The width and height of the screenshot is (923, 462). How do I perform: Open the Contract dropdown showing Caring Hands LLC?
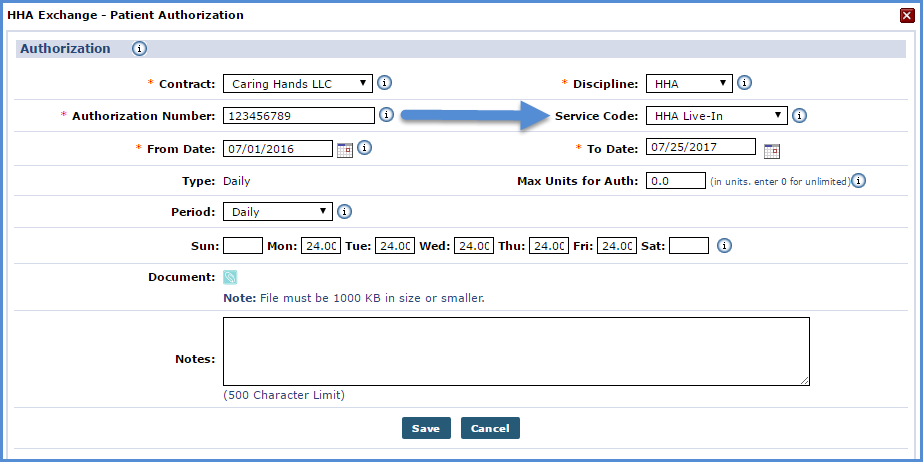coord(298,84)
